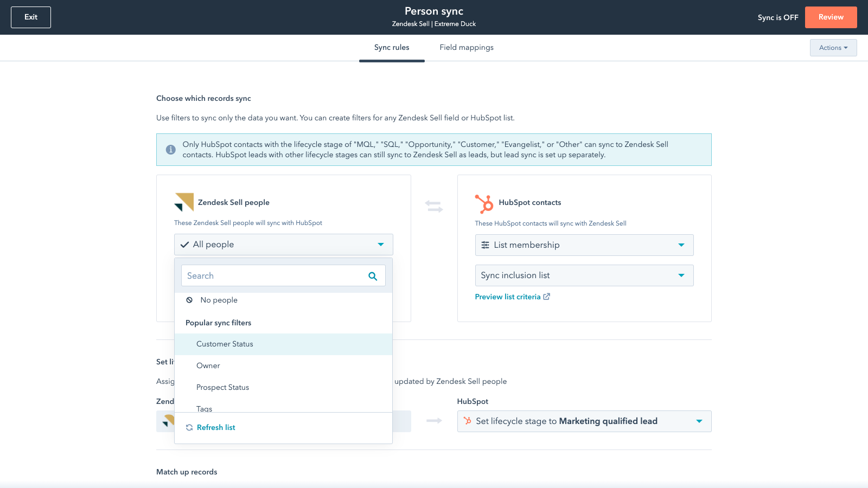Screen dimensions: 868x488
Task: Click the search magnifier icon in dropdown
Action: [373, 276]
